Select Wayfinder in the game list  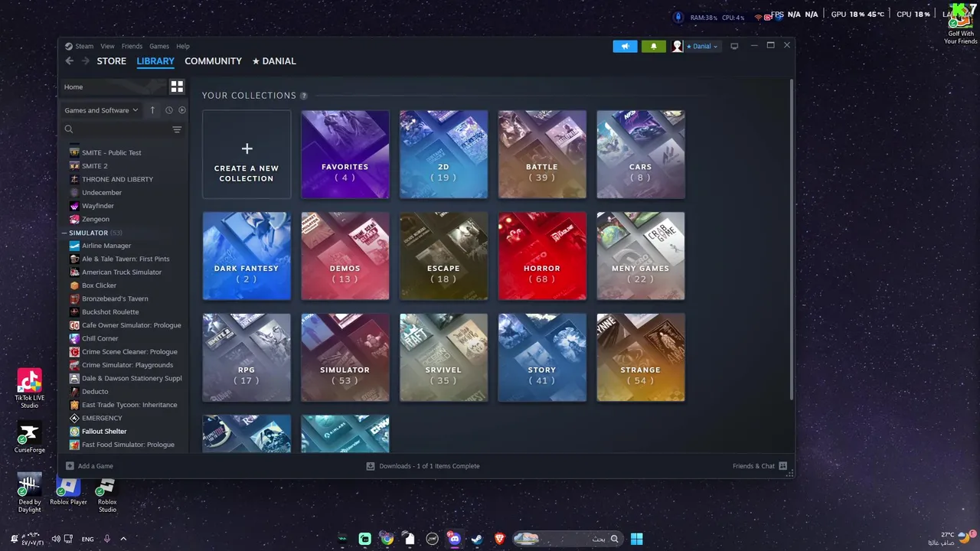(98, 206)
